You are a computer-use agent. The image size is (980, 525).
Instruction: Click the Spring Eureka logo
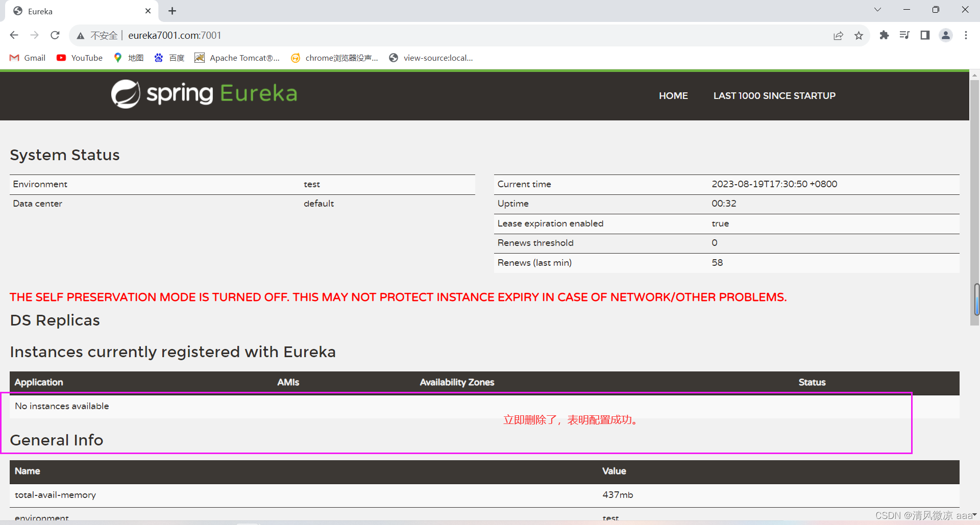tap(204, 94)
